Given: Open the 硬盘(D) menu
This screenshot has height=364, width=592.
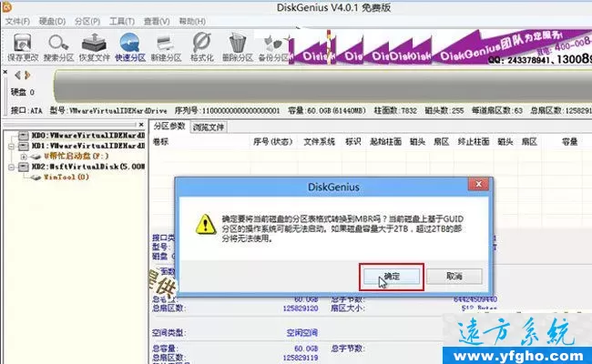Looking at the screenshot, I should coord(52,21).
